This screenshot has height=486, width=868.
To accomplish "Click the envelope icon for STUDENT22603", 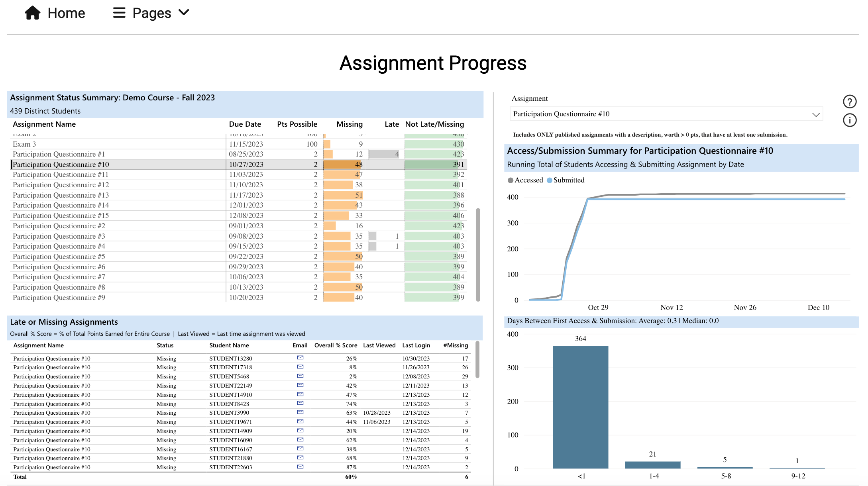I will [300, 466].
